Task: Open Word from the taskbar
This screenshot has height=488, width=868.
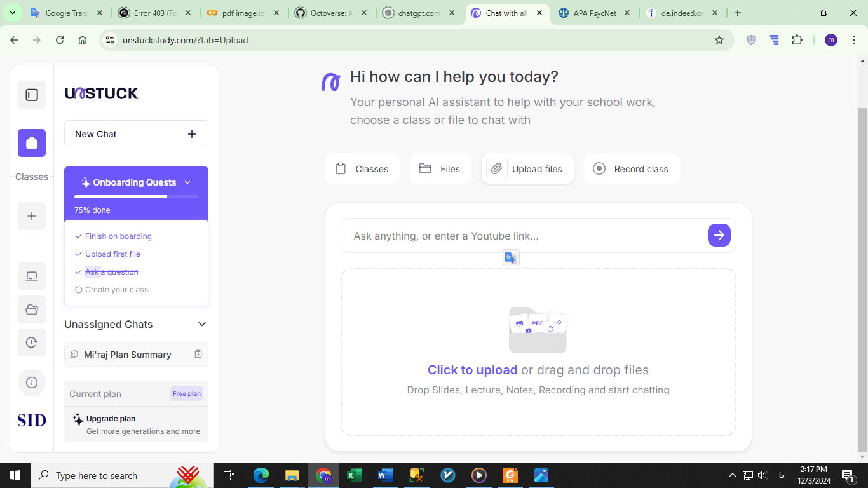Action: coord(385,475)
